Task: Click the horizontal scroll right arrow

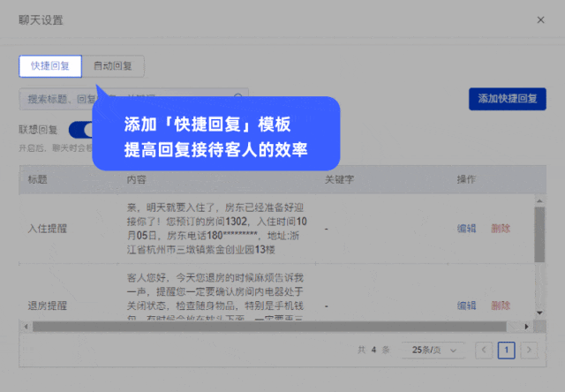Action: [526, 327]
